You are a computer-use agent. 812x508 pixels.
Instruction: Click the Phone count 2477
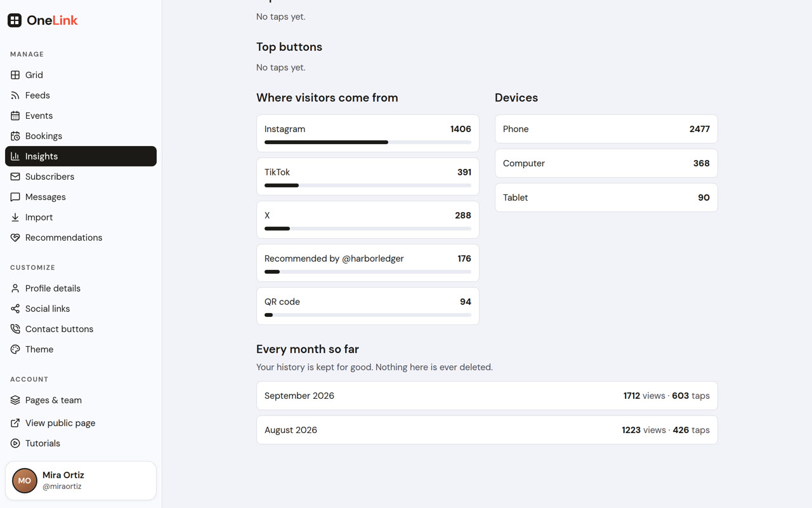[x=700, y=129]
